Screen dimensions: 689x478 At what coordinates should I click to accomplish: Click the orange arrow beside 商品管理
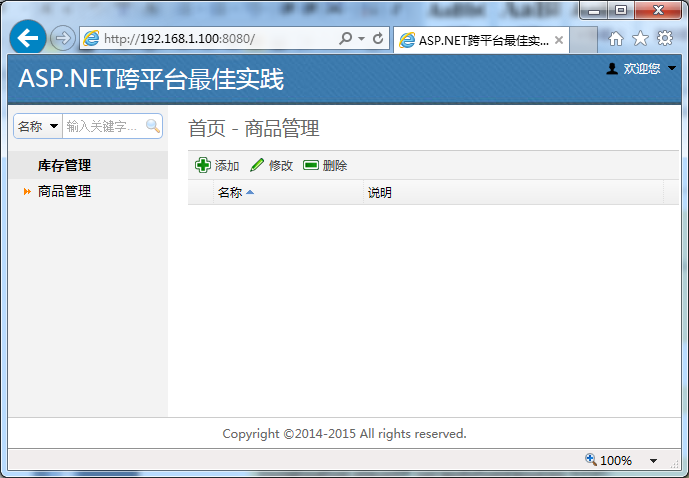pos(27,192)
